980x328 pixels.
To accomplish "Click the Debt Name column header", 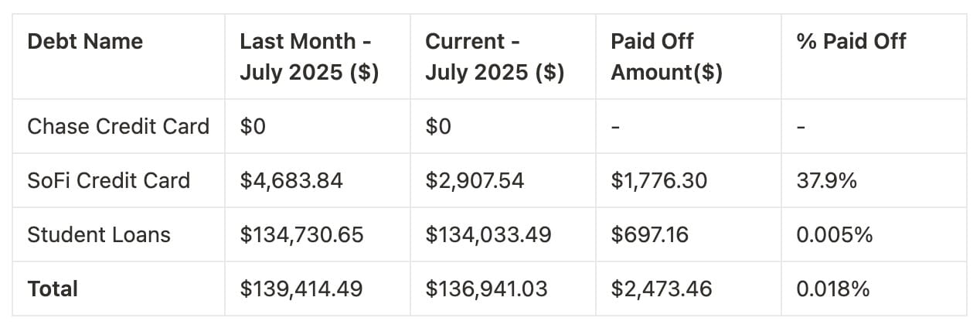I will (85, 42).
